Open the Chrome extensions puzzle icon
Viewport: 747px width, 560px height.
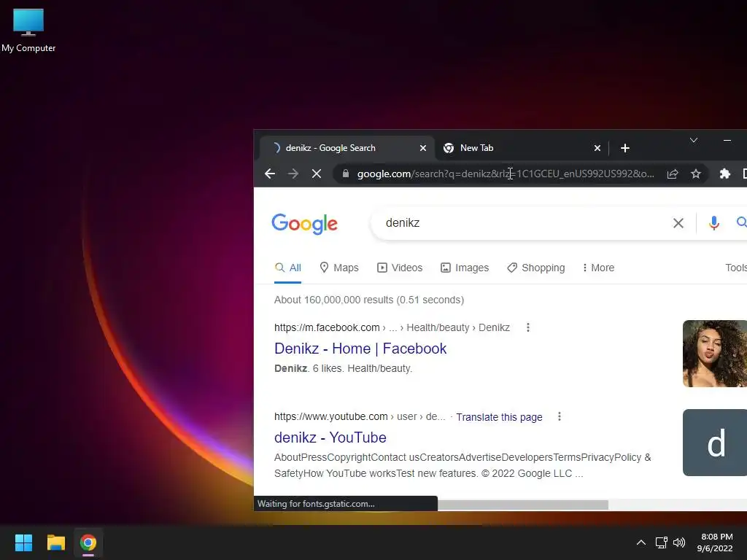pos(724,174)
